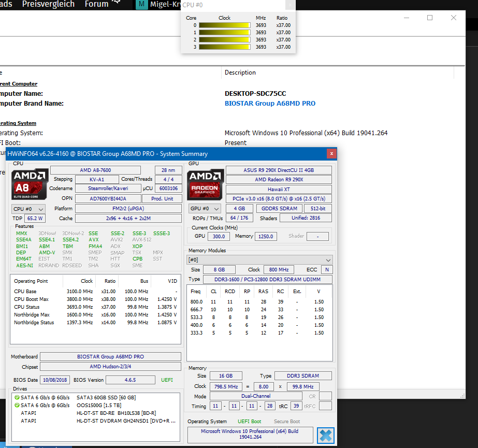
Task: Click the Operating System Windows 10 field
Action: pyautogui.click(x=250, y=435)
